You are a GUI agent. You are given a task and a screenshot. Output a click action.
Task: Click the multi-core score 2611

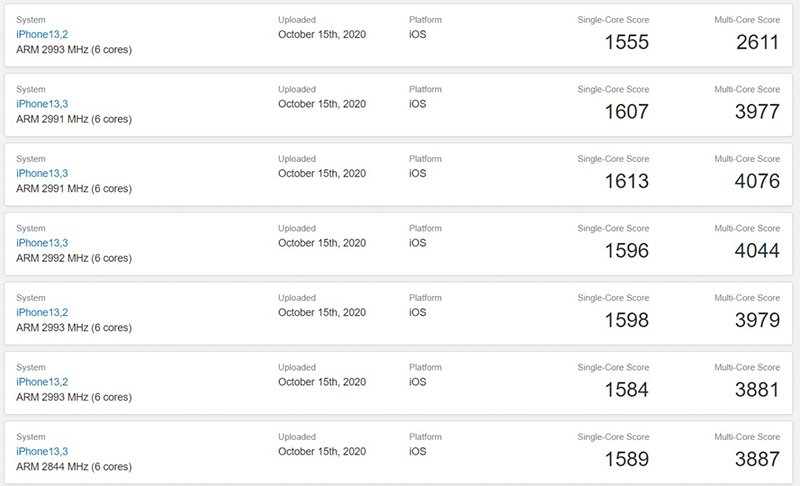point(757,43)
